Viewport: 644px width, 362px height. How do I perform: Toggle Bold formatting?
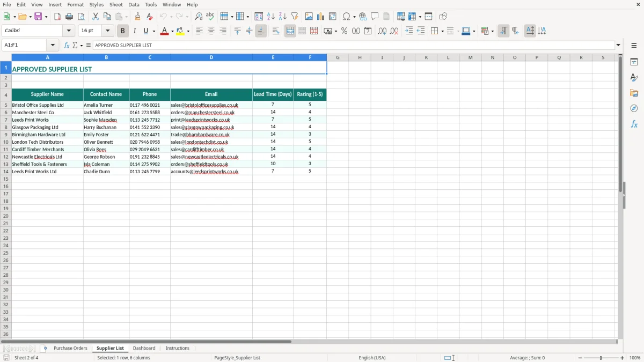[x=123, y=31]
